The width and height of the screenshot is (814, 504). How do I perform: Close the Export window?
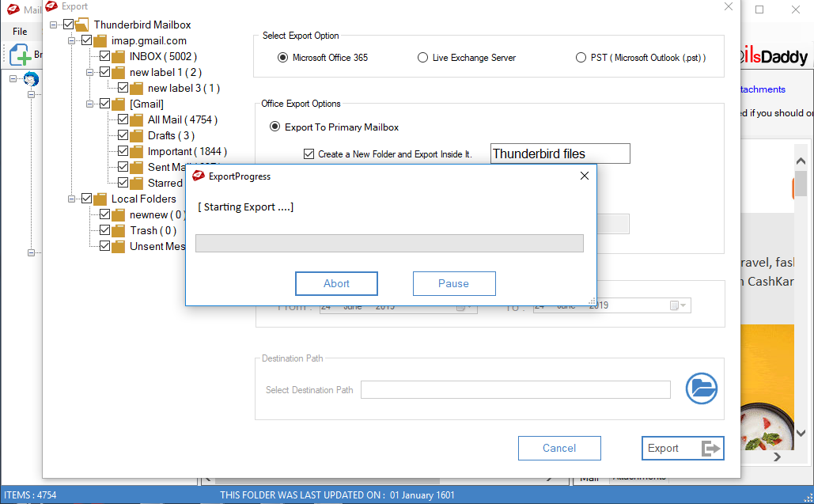click(x=729, y=6)
